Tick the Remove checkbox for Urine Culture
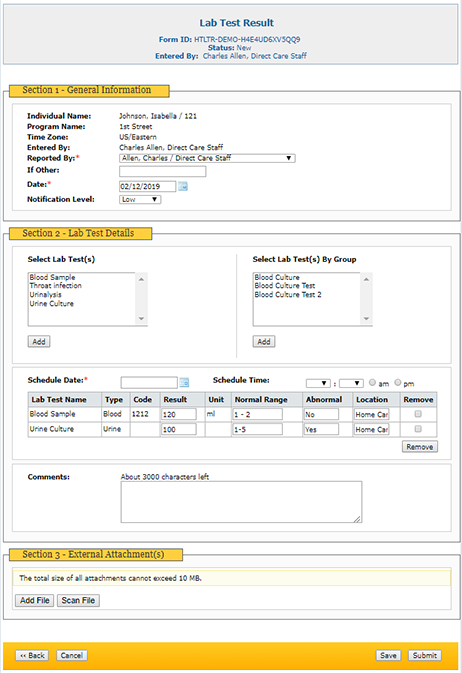Image resolution: width=462 pixels, height=673 pixels. click(x=418, y=429)
